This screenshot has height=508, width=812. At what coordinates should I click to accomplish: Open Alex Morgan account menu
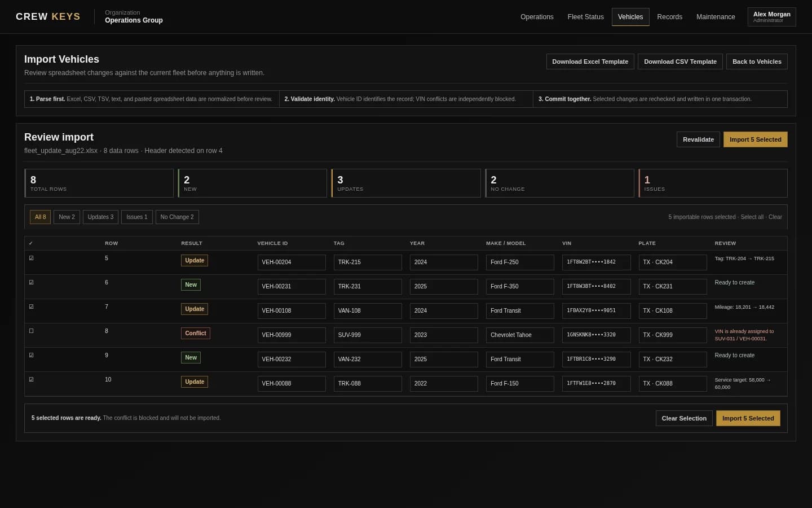click(771, 17)
